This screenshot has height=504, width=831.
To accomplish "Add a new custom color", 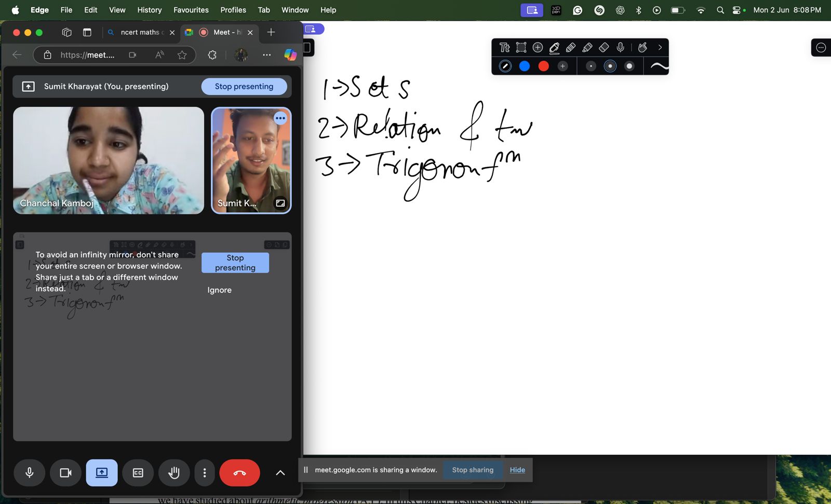I will click(562, 66).
